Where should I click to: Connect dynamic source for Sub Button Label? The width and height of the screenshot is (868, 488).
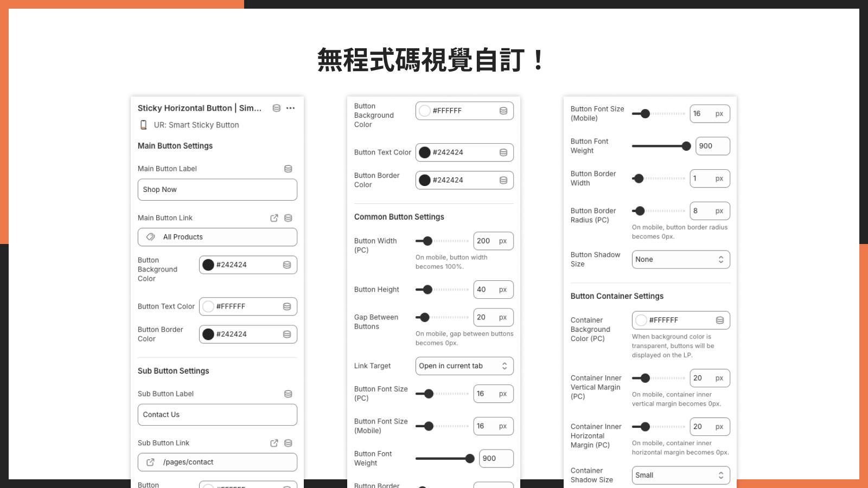point(288,394)
